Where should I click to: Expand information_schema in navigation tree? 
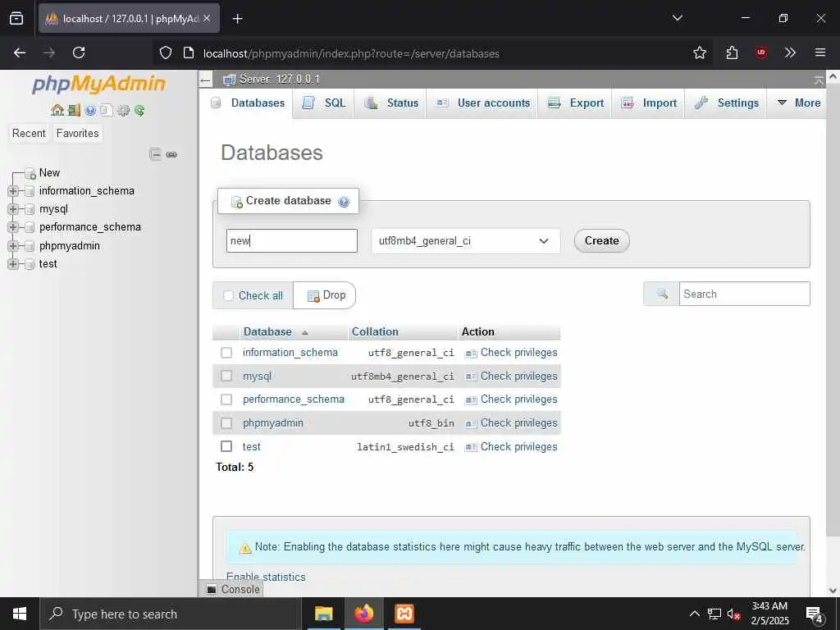tap(13, 191)
